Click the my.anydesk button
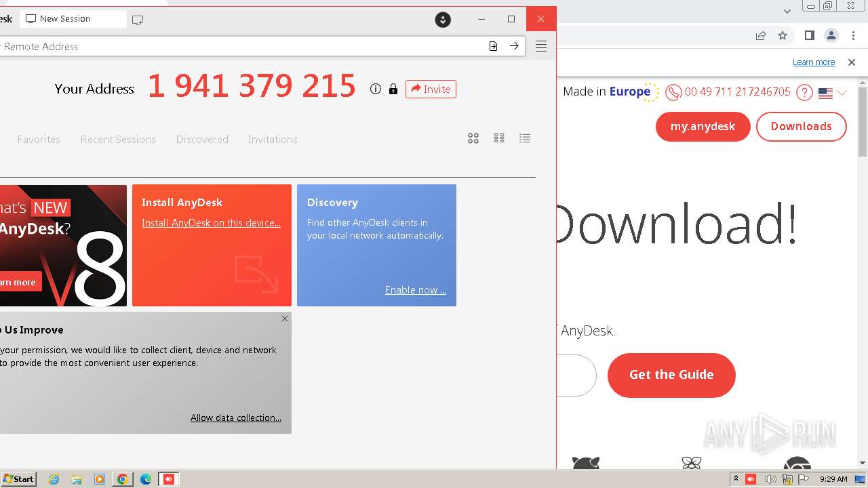The image size is (868, 488). 703,127
